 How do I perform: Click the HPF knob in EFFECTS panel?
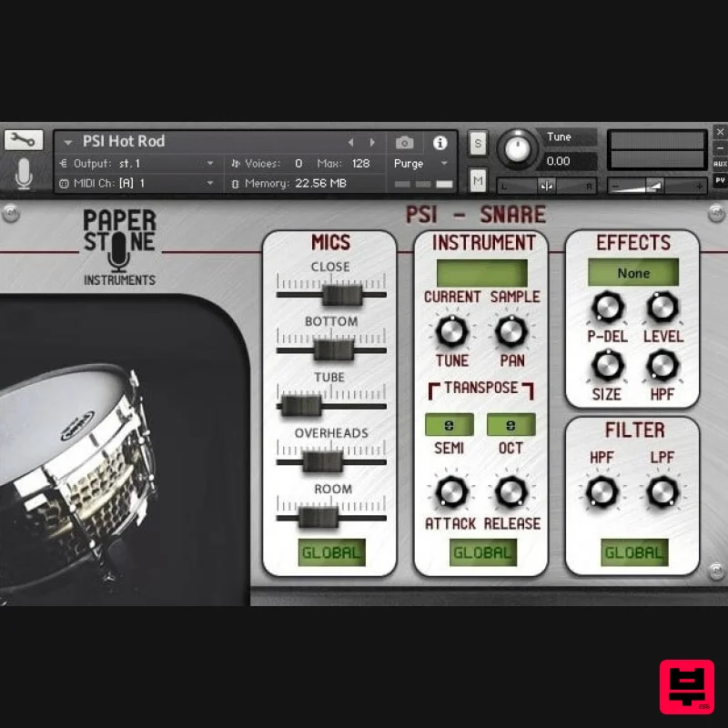[x=662, y=366]
